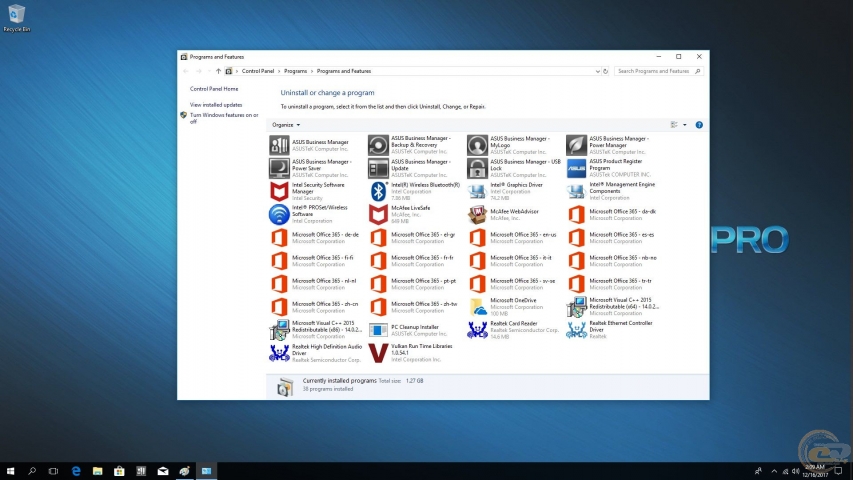
Task: Select Microsoft Office 365 - it-it entry
Action: (512, 261)
